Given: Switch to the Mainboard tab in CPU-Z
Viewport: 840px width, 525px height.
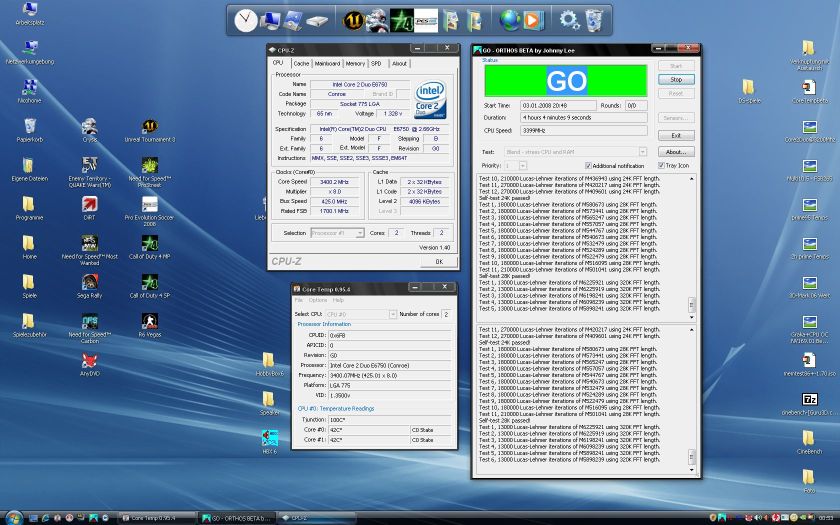Looking at the screenshot, I should click(327, 63).
